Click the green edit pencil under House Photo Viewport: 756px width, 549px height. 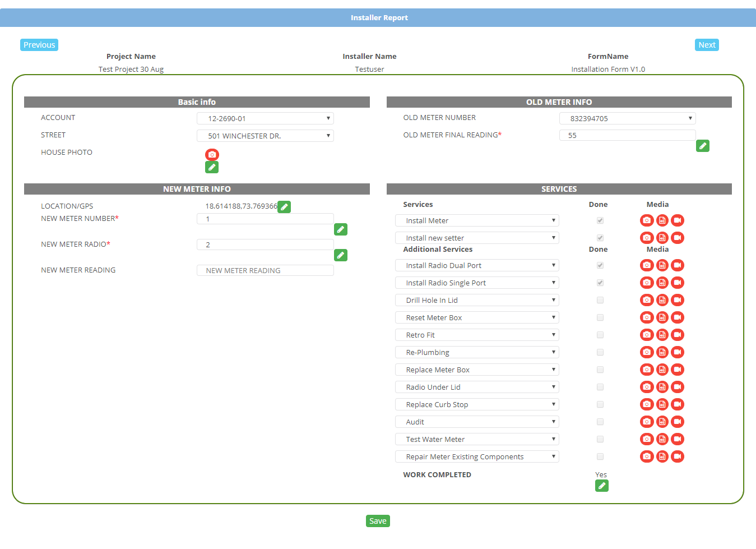coord(212,167)
